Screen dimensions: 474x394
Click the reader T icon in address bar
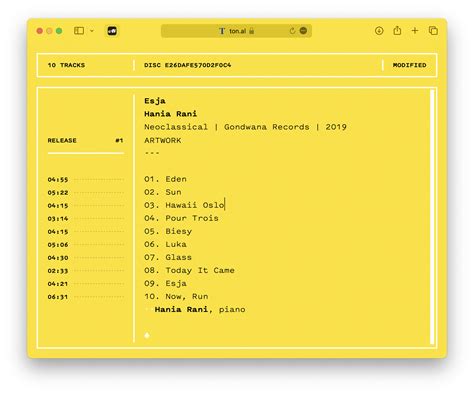pos(222,31)
